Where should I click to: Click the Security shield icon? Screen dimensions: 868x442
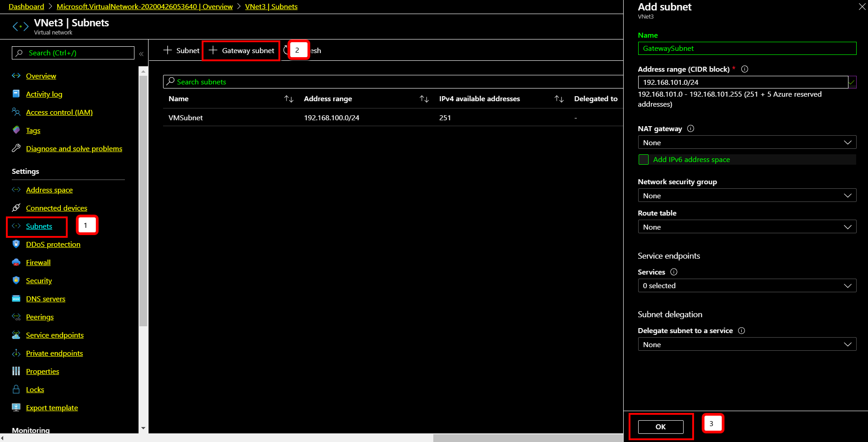16,280
